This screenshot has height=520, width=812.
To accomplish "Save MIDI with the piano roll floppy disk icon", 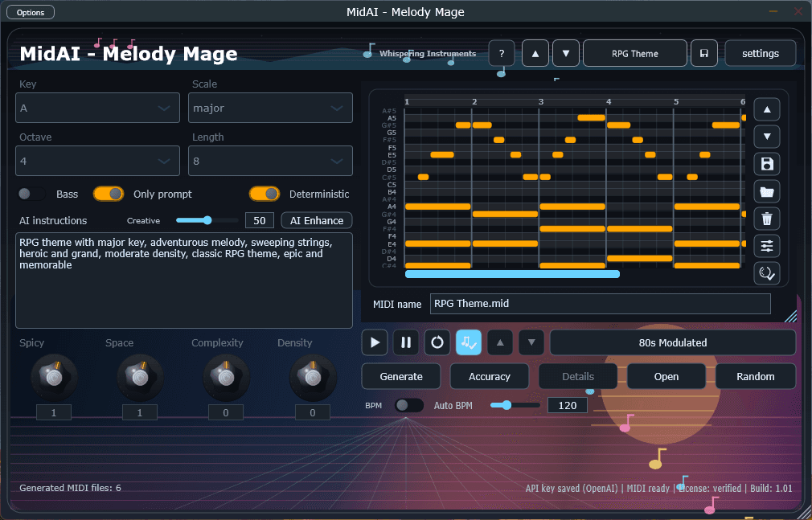I will pyautogui.click(x=767, y=164).
